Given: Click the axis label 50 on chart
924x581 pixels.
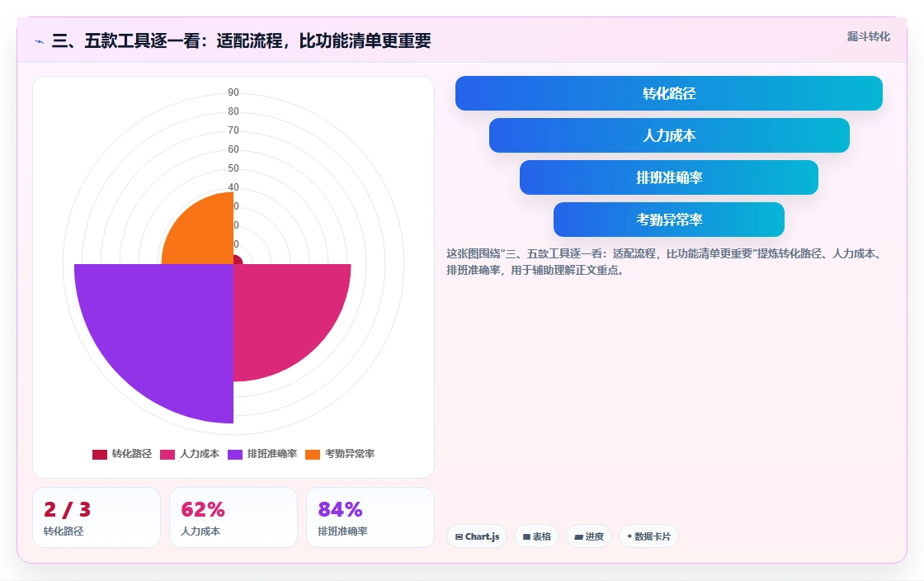Looking at the screenshot, I should click(x=233, y=168).
